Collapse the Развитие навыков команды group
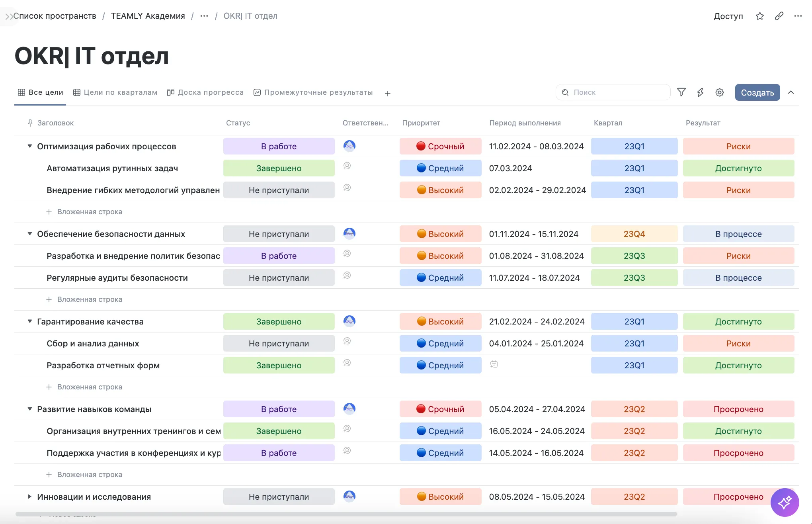This screenshot has width=812, height=524. (x=29, y=409)
